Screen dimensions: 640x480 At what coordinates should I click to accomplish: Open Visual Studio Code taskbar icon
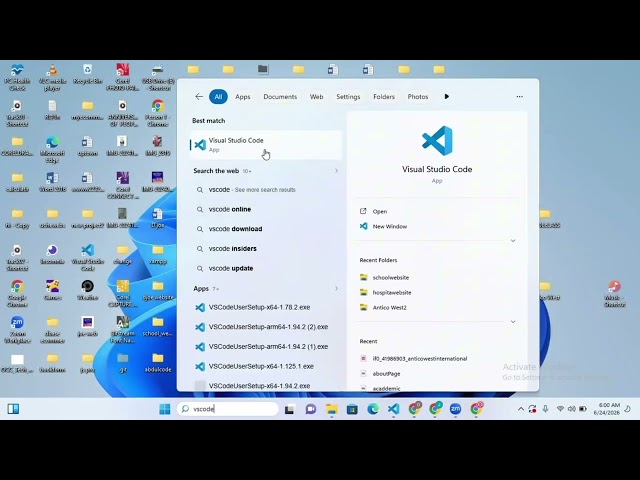pos(393,409)
